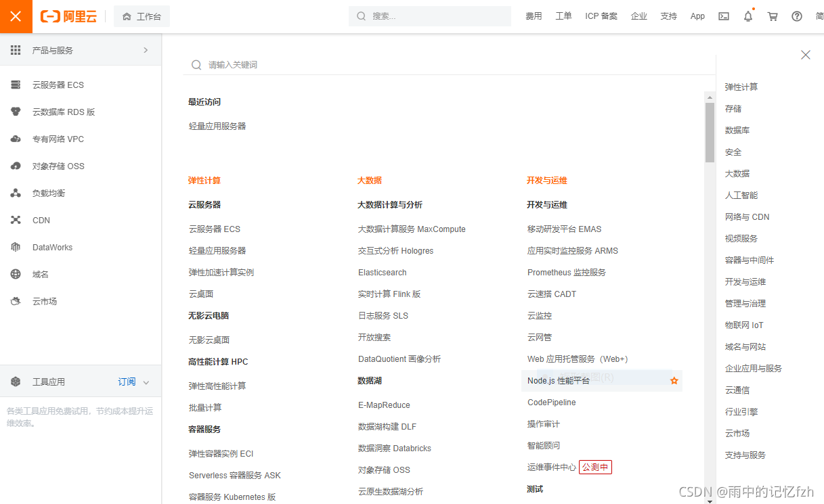This screenshot has height=504, width=824.
Task: Open 数据洞察 Databricks link
Action: point(395,448)
